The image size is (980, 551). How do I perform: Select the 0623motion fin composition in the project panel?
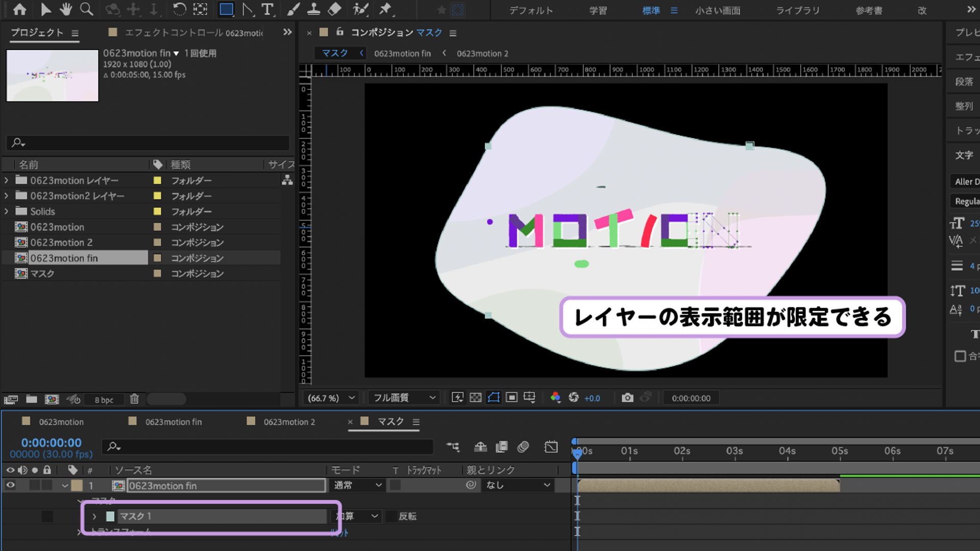pos(64,258)
